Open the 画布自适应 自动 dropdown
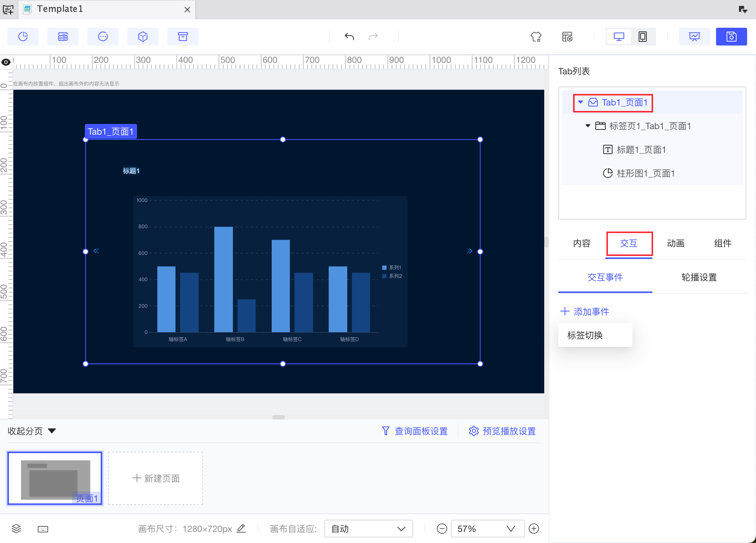The height and width of the screenshot is (543, 756). [368, 529]
